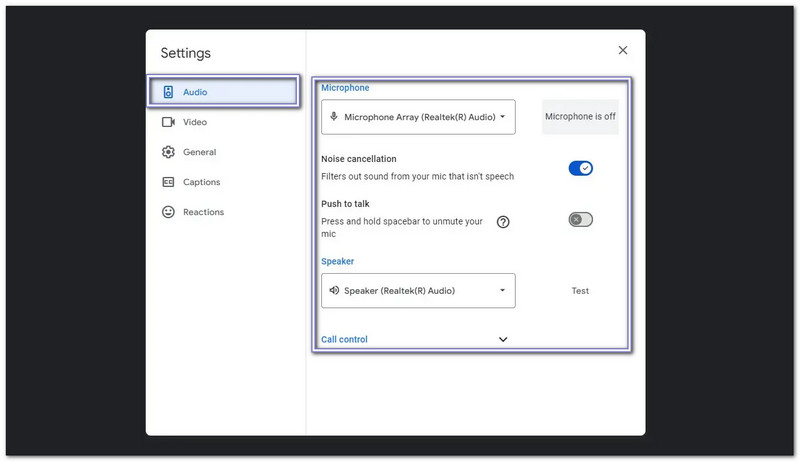
Task: Click the Push to talk help icon
Action: click(503, 222)
